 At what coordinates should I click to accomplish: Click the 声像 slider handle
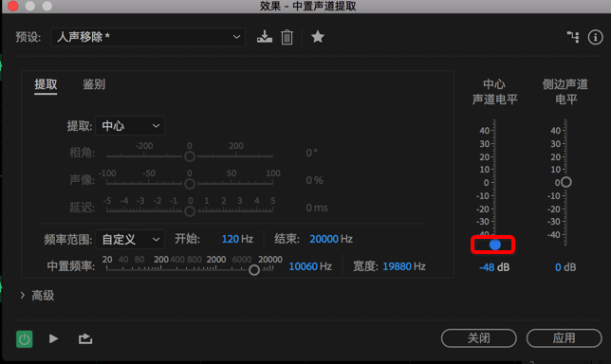click(x=190, y=183)
